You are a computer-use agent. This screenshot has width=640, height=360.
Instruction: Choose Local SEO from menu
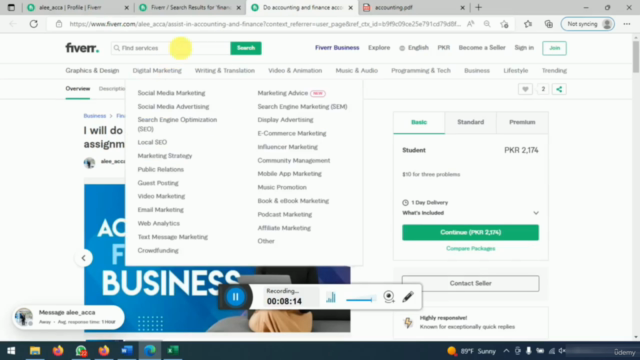point(152,142)
